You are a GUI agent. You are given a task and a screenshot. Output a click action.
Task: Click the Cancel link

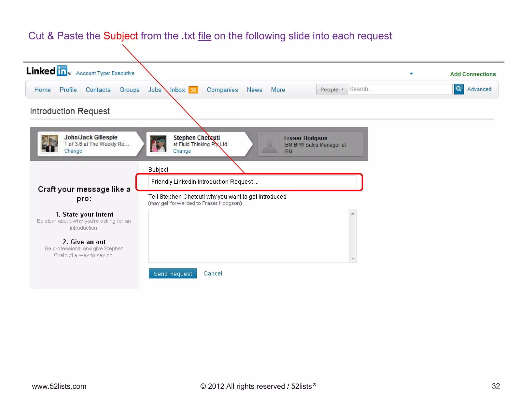213,273
